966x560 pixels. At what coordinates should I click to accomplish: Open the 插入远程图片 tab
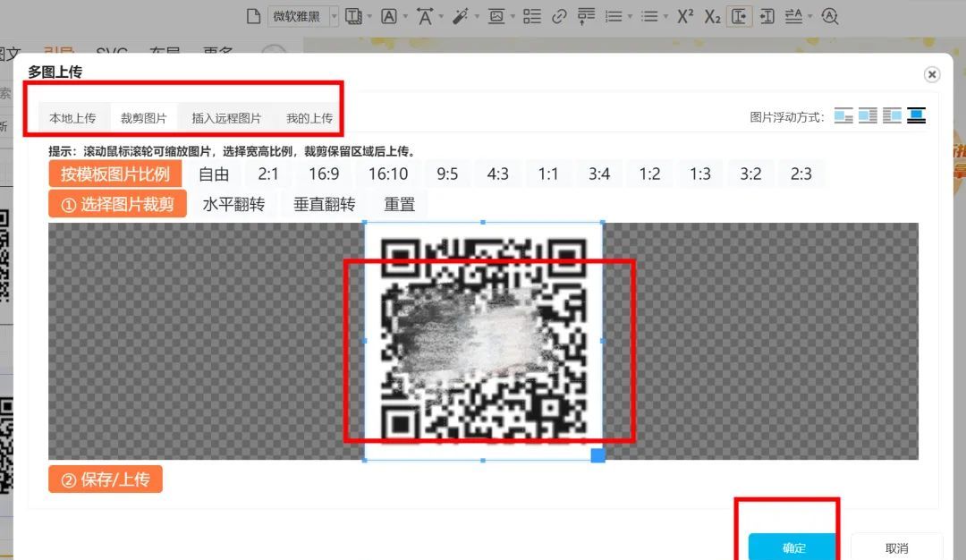226,118
